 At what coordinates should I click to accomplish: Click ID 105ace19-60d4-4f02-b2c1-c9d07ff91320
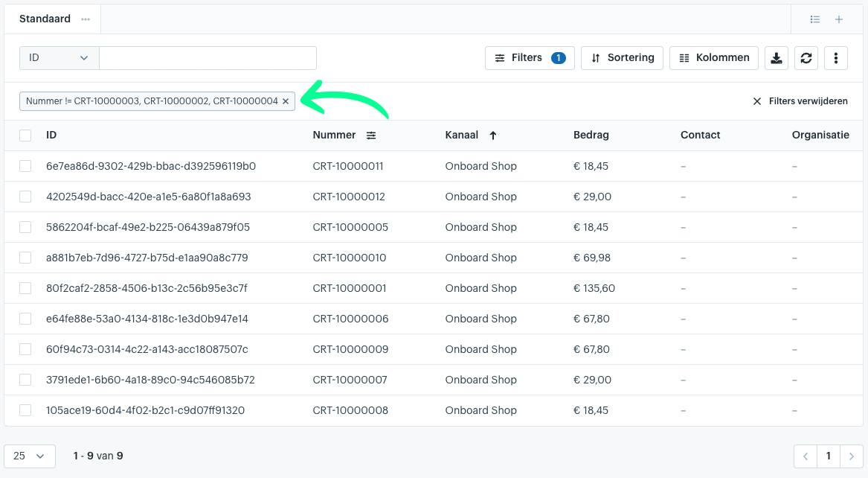[x=145, y=410]
